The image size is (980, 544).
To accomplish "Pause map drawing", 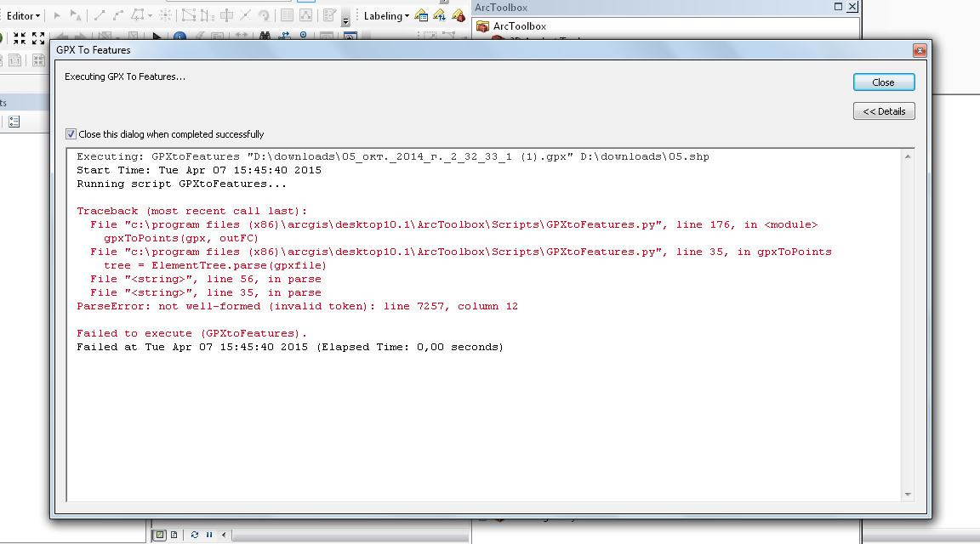I will [209, 535].
